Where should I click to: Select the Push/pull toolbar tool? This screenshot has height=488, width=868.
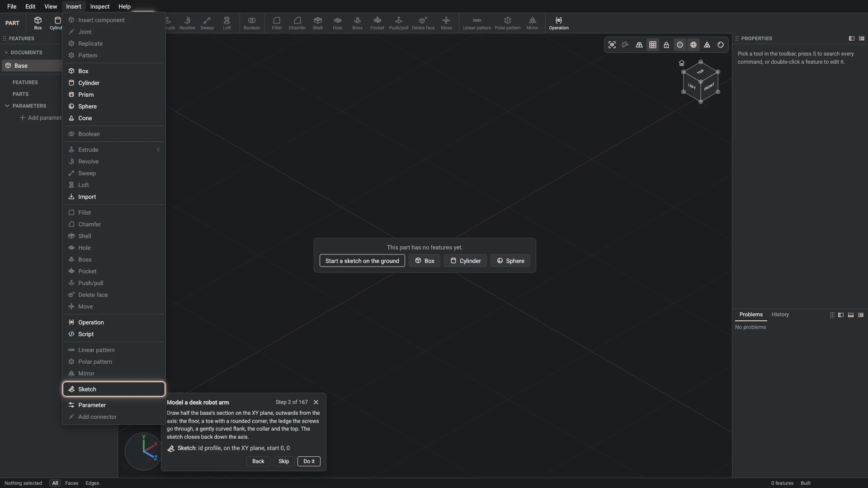[x=398, y=23]
